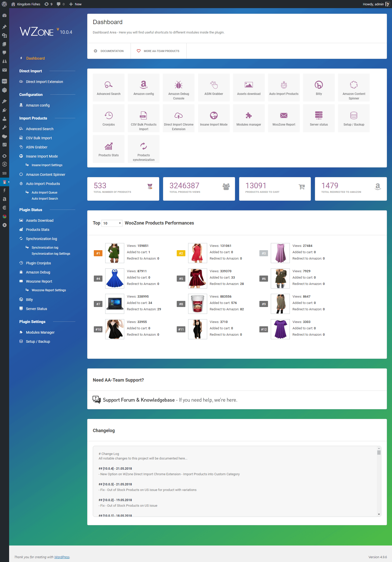Open the Direct Import Chrome Extension tile

(179, 118)
